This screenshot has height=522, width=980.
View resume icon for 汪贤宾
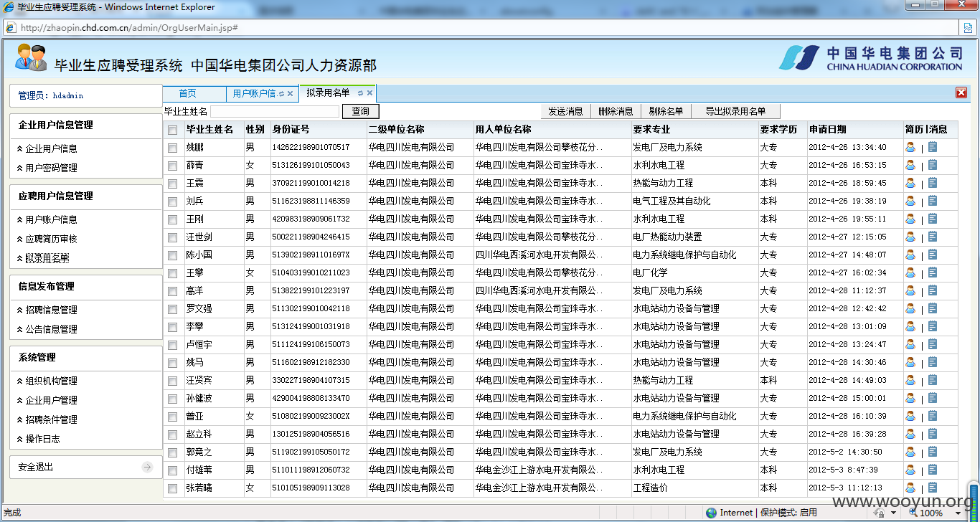pyautogui.click(x=910, y=380)
